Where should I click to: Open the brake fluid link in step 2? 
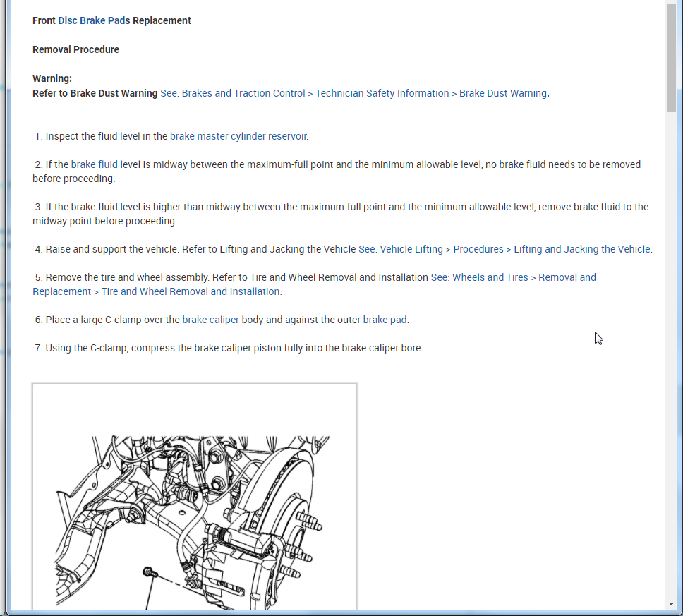pos(94,164)
